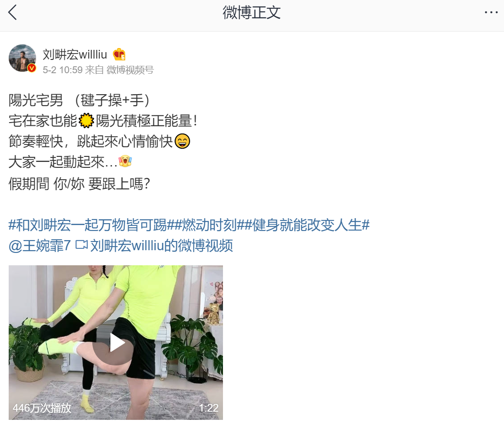This screenshot has width=504, height=424.
Task: Click the 446万次播放 view count label
Action: (x=42, y=408)
